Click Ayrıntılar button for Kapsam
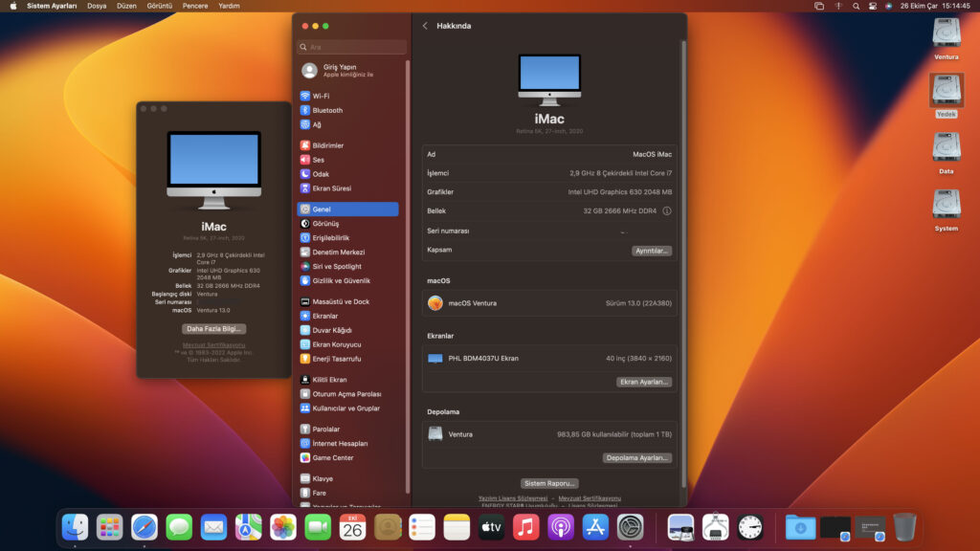The height and width of the screenshot is (551, 980). pos(651,251)
